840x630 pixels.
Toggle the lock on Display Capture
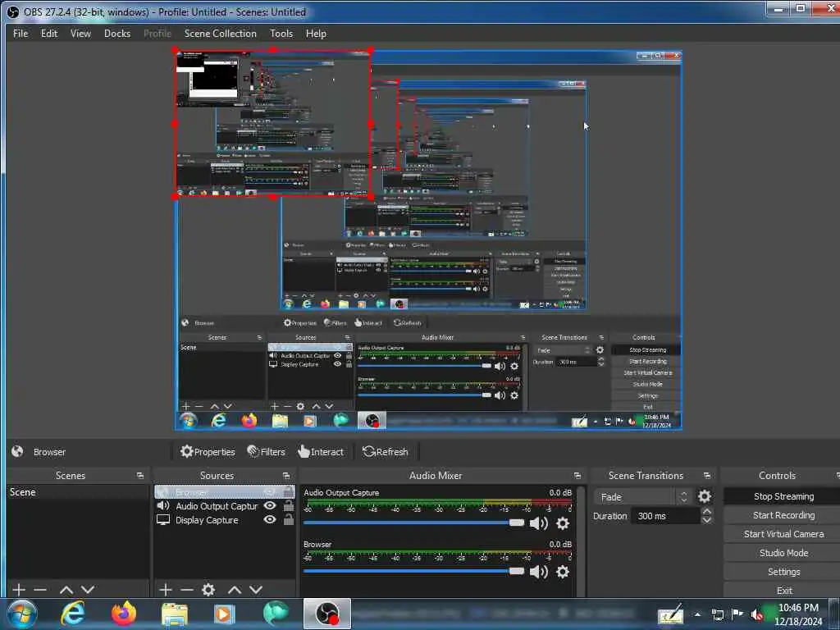pos(288,519)
